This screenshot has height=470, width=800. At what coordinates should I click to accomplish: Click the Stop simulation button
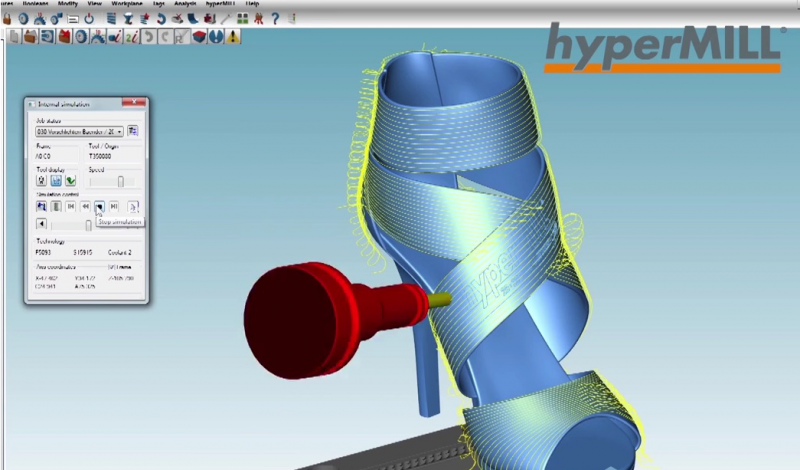(99, 207)
